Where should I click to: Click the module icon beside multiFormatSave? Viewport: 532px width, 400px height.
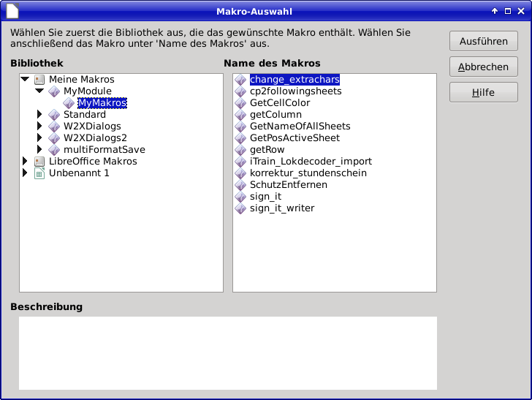coord(54,150)
